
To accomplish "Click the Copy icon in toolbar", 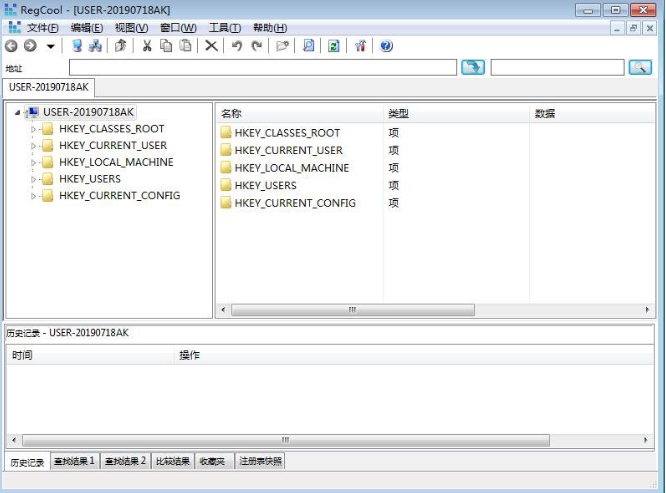I will [166, 46].
